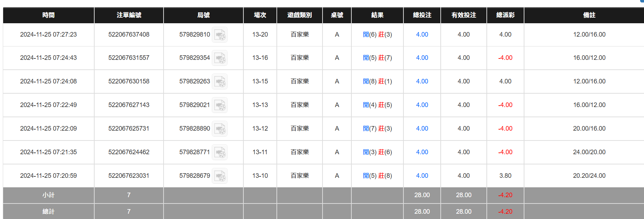Viewport: 644px width, 219px height.
Task: Click blue 4.00 bet amount in 13-13 row
Action: click(422, 105)
